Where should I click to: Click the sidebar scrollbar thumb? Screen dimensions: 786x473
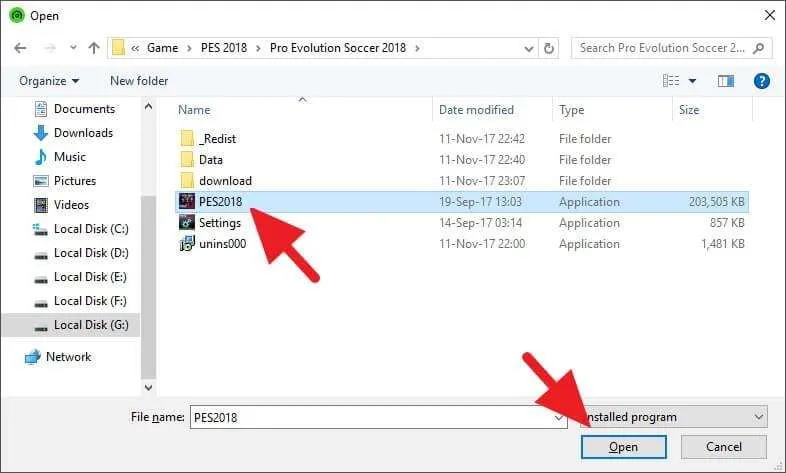(148, 287)
